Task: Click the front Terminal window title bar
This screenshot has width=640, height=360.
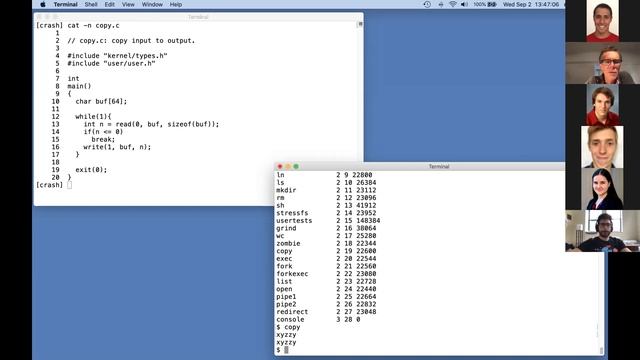Action: (439, 167)
